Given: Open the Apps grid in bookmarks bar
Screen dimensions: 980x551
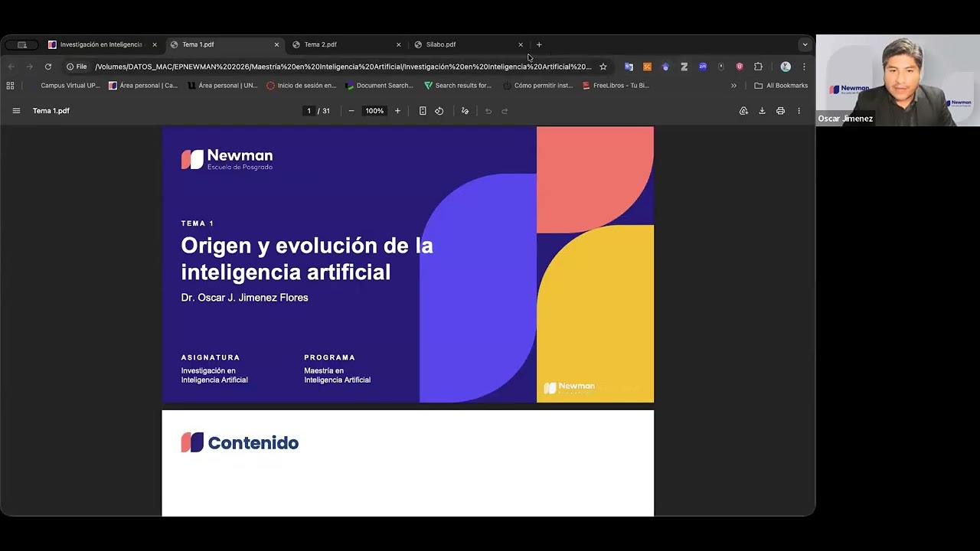Looking at the screenshot, I should [10, 86].
